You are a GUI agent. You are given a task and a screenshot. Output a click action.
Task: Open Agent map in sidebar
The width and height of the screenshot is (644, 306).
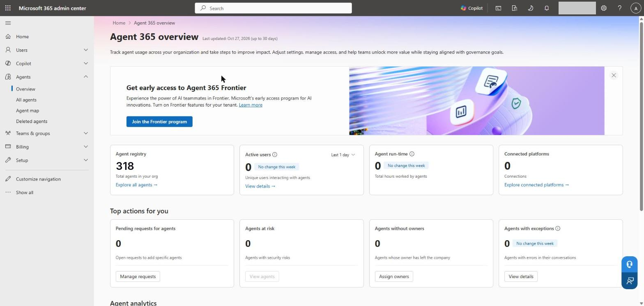(x=28, y=111)
